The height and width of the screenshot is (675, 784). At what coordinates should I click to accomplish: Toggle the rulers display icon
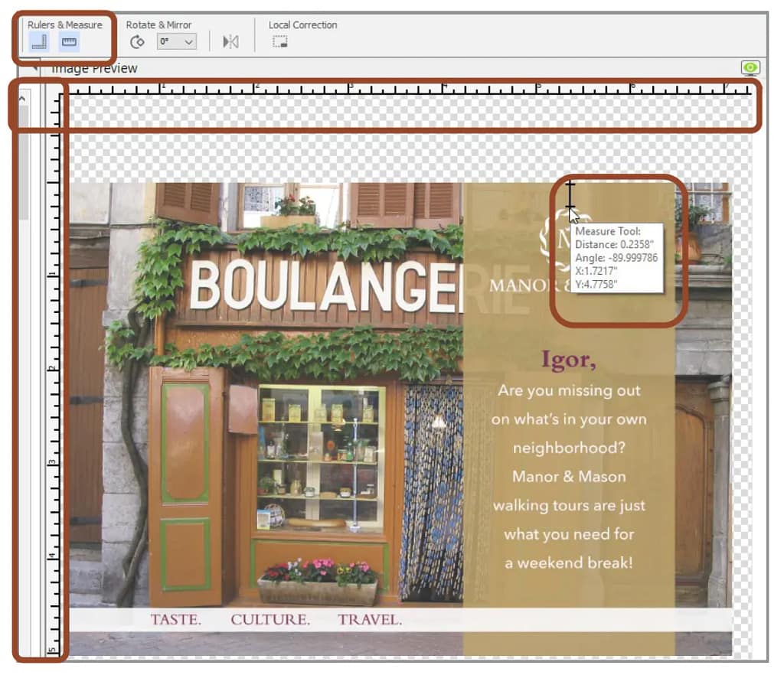39,42
